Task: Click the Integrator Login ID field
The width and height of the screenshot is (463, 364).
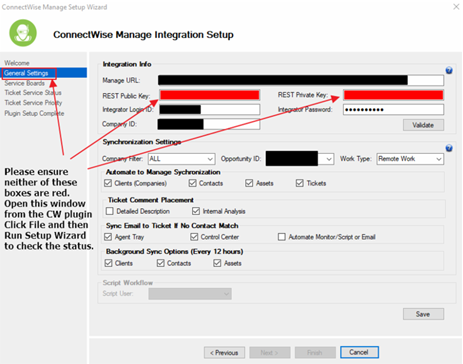Action: [x=210, y=109]
